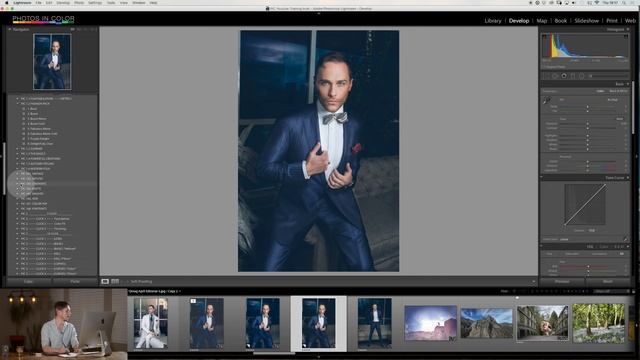Collapse the Tone Curve panel
640x360 pixels.
pos(628,178)
